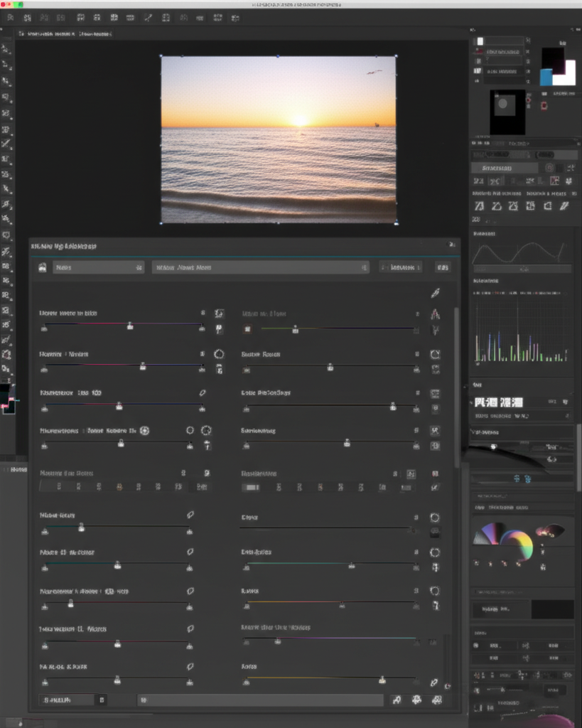Screen dimensions: 582x728
Task: Click the black layer mask thumbnail with gray circle
Action: (507, 112)
